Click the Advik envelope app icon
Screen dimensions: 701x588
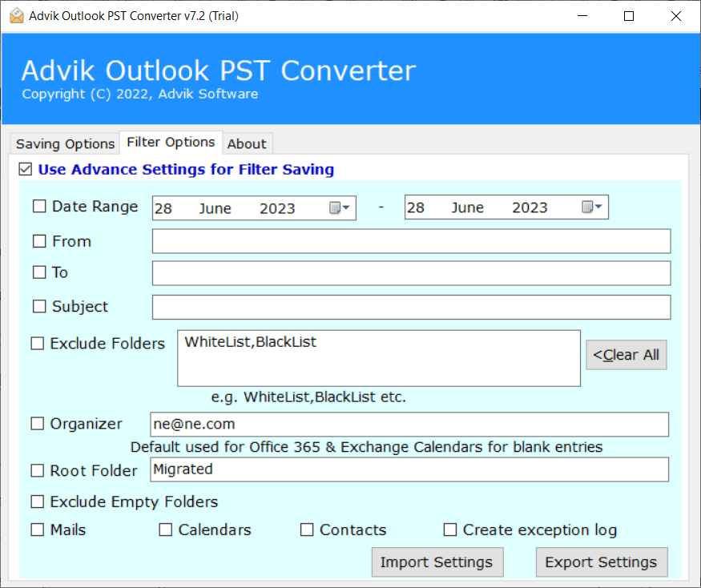coord(17,16)
